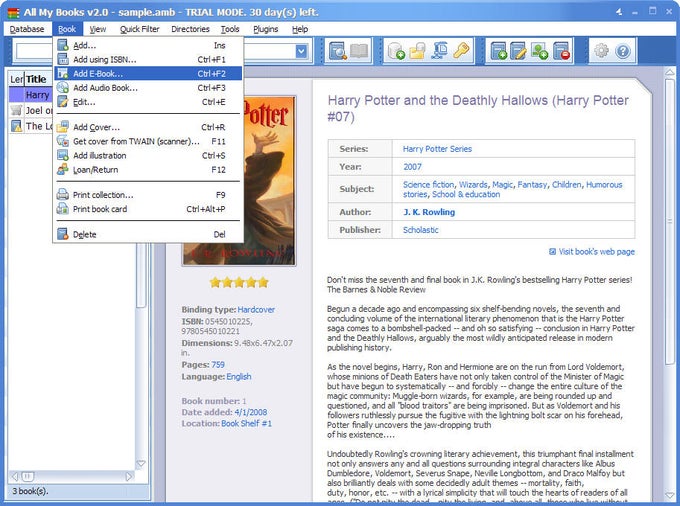The width and height of the screenshot is (680, 506).
Task: Click the details pane scroll-down arrow
Action: coord(670,495)
